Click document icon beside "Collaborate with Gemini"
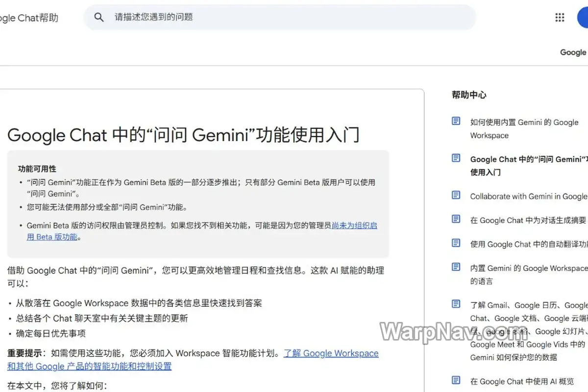The image size is (588, 392). [456, 196]
